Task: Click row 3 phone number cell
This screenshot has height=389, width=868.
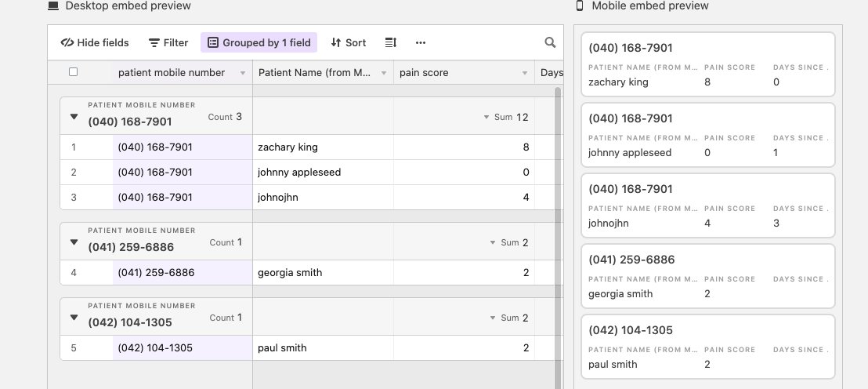Action: pos(183,198)
